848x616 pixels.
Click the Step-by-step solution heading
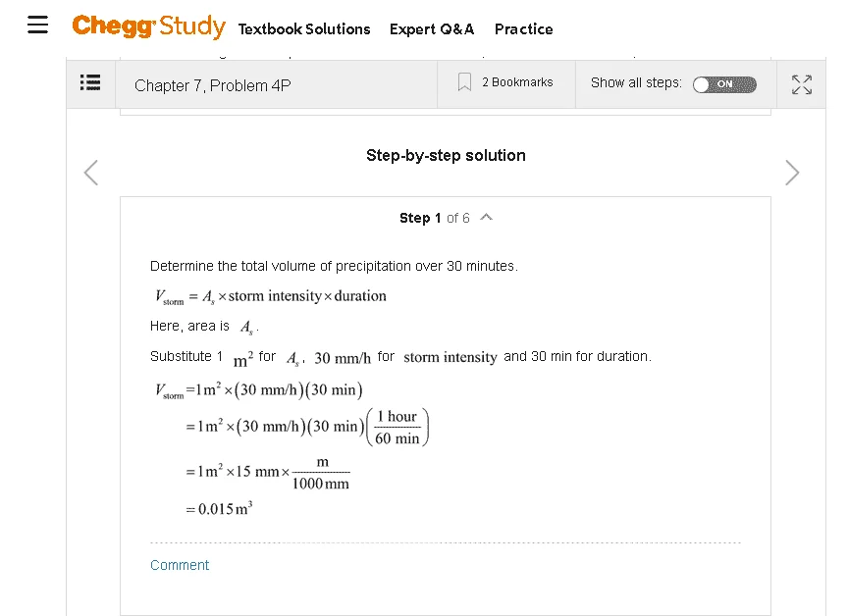(446, 156)
